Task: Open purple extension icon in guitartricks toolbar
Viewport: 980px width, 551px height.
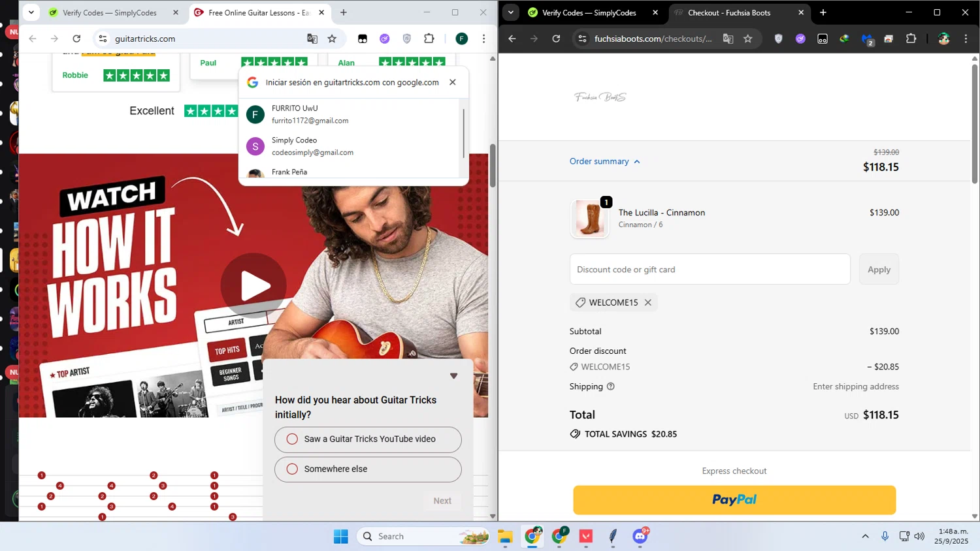Action: (385, 39)
